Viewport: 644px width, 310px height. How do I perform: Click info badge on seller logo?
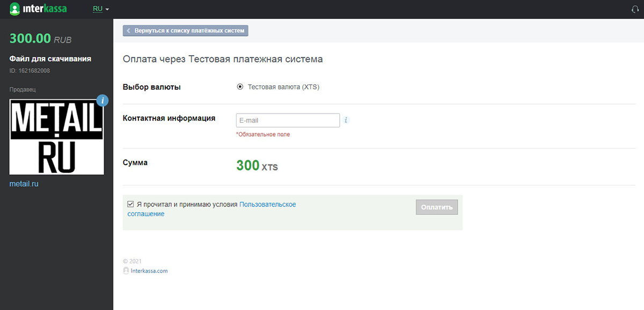click(x=103, y=100)
